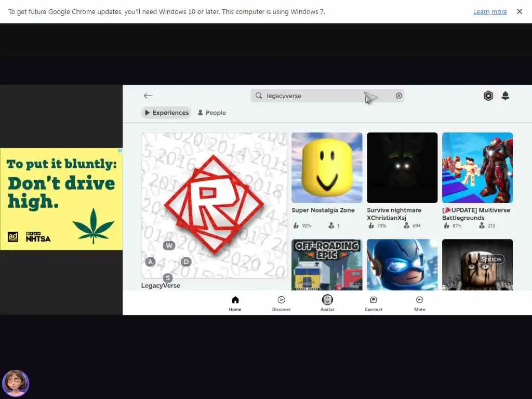Tap the A on-screen key
Screen dimensions: 532x399
(150, 262)
